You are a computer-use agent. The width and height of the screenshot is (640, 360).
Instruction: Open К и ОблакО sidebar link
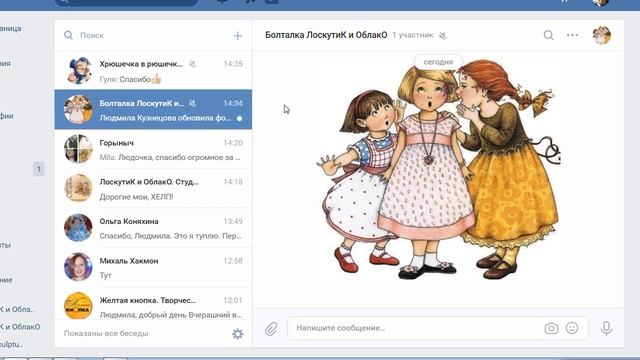pyautogui.click(x=20, y=327)
